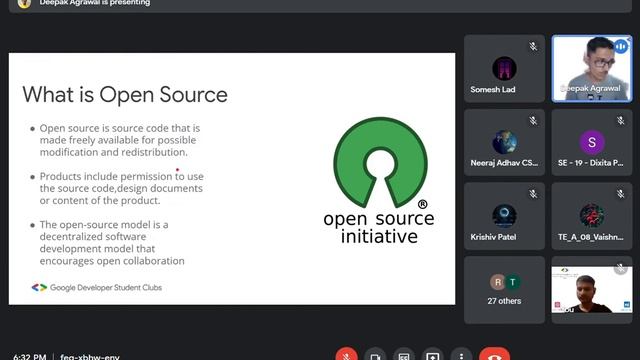This screenshot has width=640, height=360.
Task: Select Somesh Lad's participant tile avatar
Action: (504, 68)
